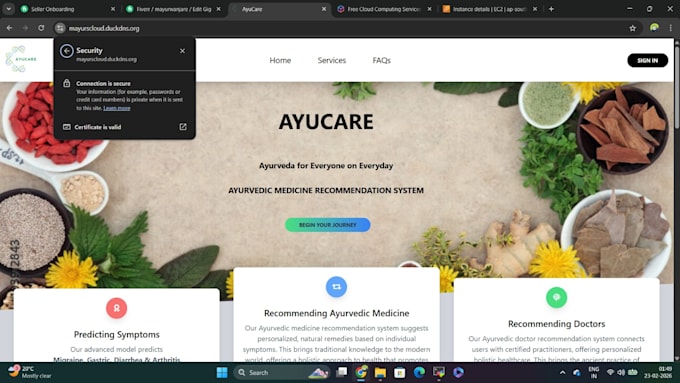The image size is (680, 383).
Task: Open the tab search dropdown arrow
Action: [x=9, y=9]
